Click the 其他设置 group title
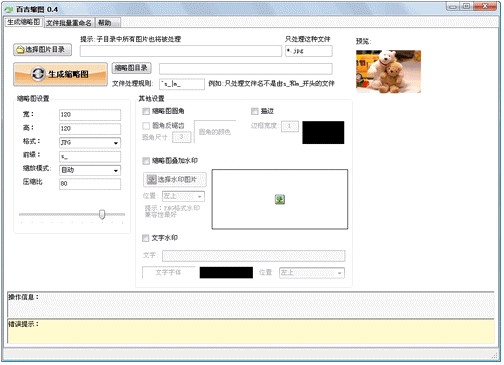This screenshot has height=365, width=504. 152,98
